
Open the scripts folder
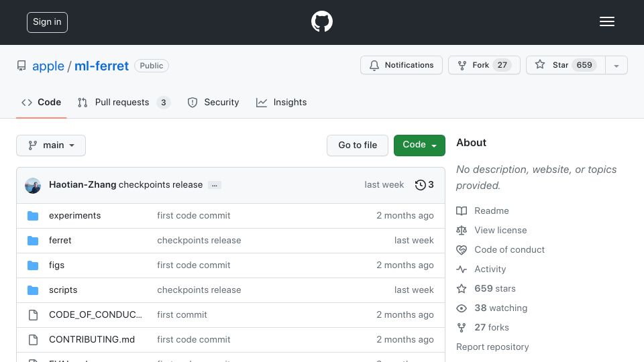pos(63,290)
